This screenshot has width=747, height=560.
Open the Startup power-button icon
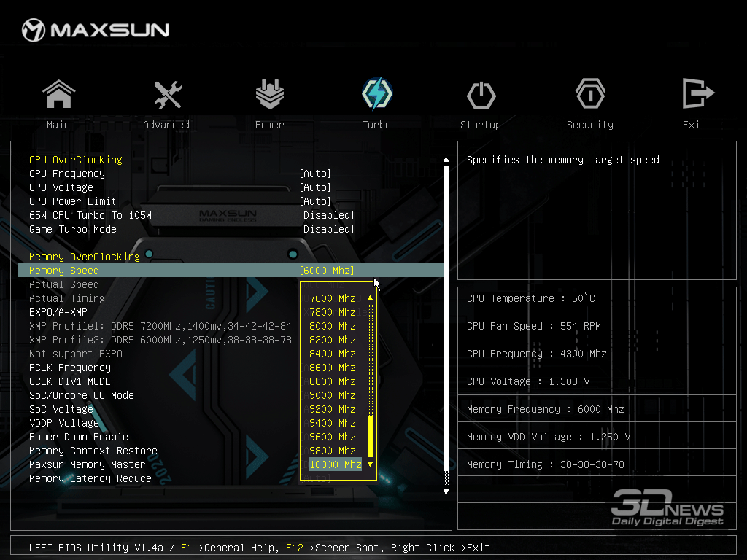click(481, 95)
